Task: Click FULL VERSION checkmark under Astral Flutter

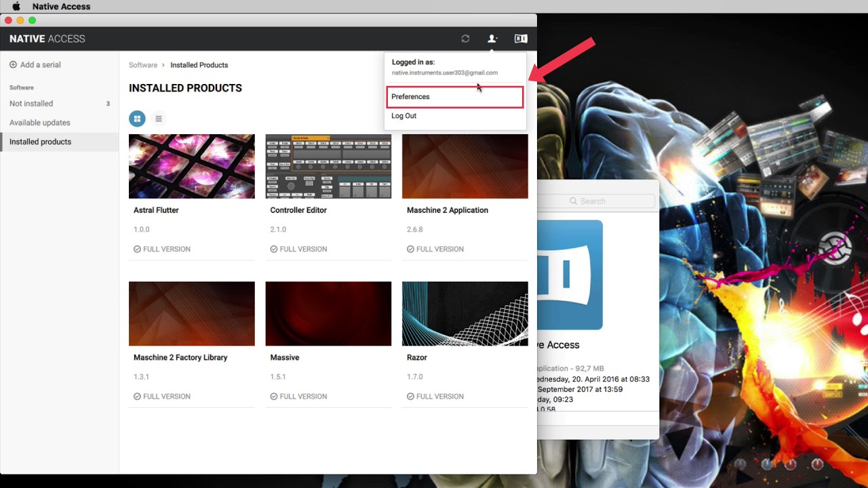Action: (137, 249)
